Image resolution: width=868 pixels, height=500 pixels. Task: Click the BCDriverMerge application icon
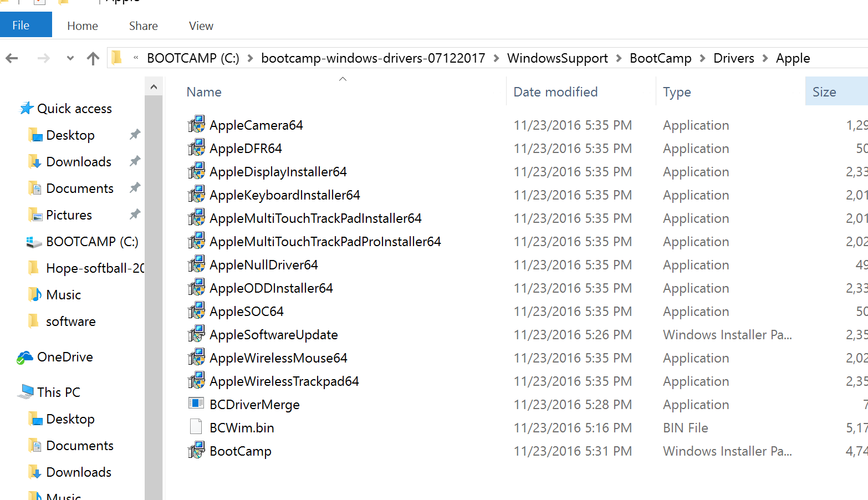196,403
